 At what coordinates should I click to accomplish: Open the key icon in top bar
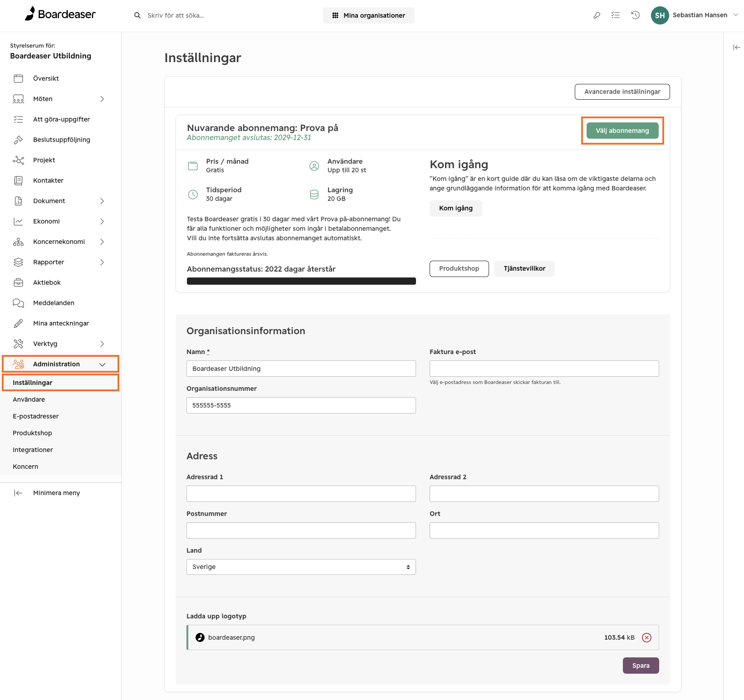tap(597, 15)
